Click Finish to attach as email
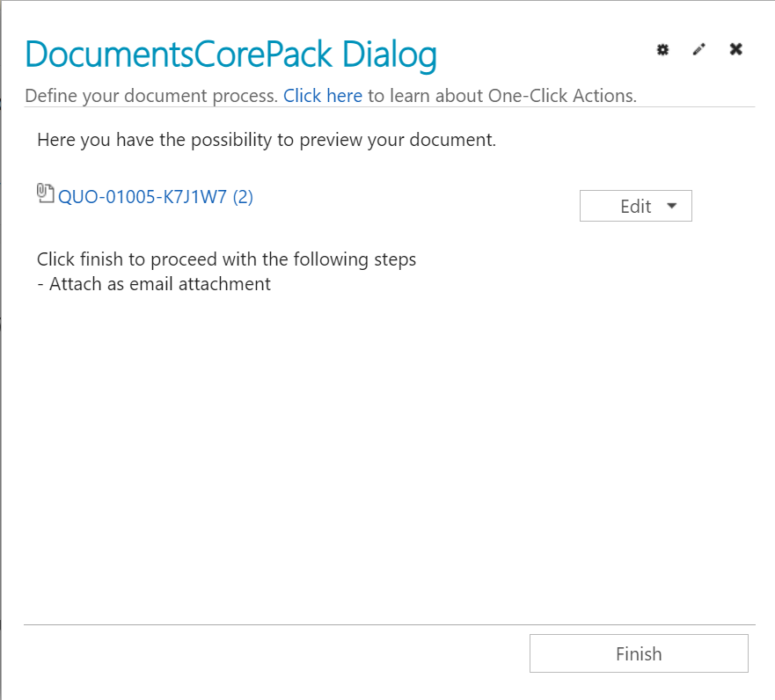The image size is (775, 700). click(639, 653)
